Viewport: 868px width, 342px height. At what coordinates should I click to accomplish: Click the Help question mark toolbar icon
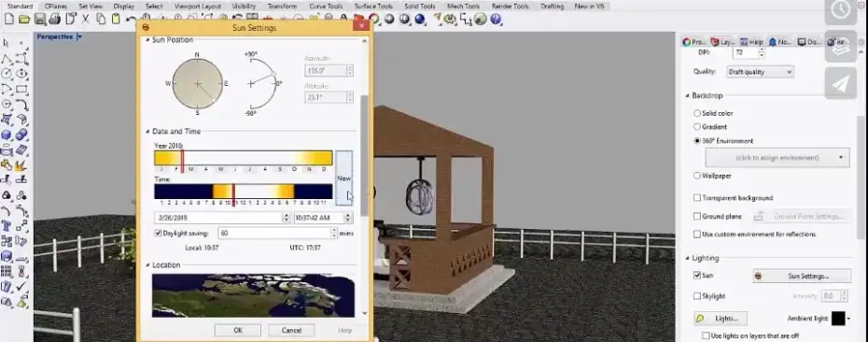click(x=496, y=19)
